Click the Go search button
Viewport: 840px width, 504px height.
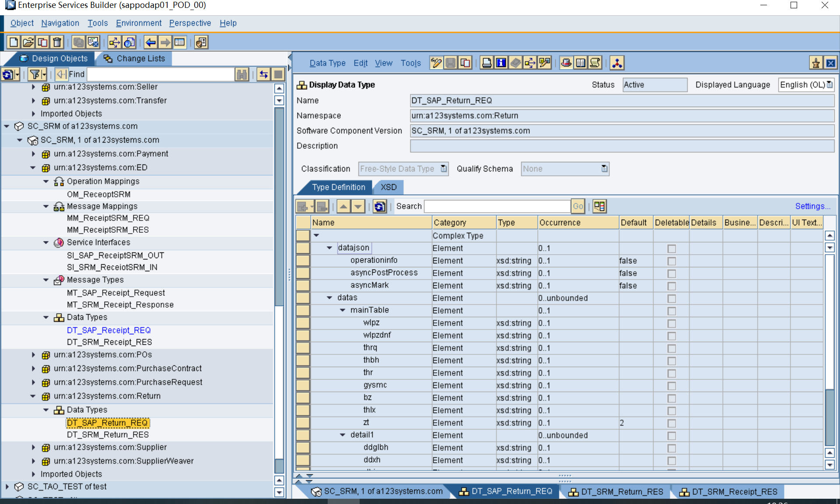tap(578, 206)
